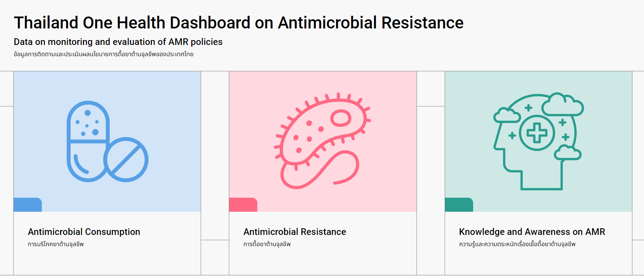Click Thai subtitle under Antimicrobial Consumption

click(56, 244)
